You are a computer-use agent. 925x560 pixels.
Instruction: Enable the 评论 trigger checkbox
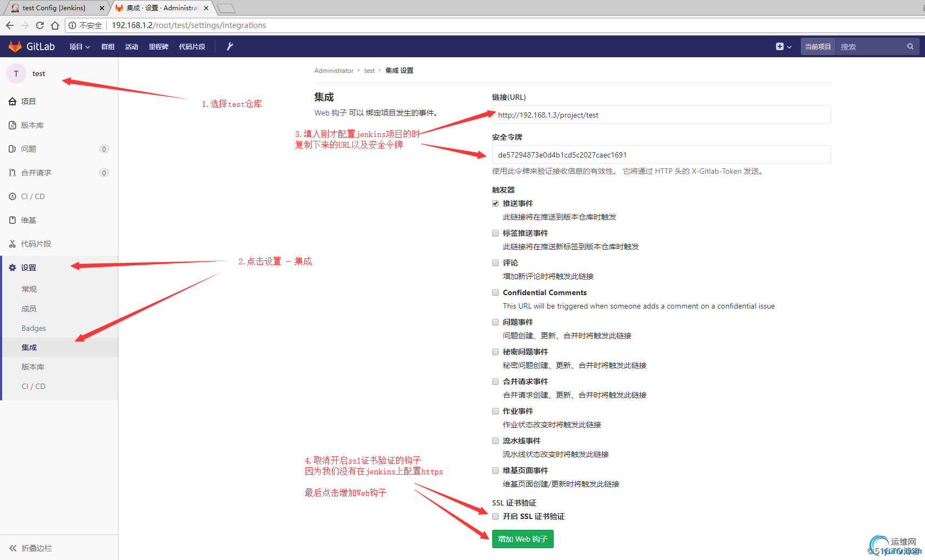495,263
